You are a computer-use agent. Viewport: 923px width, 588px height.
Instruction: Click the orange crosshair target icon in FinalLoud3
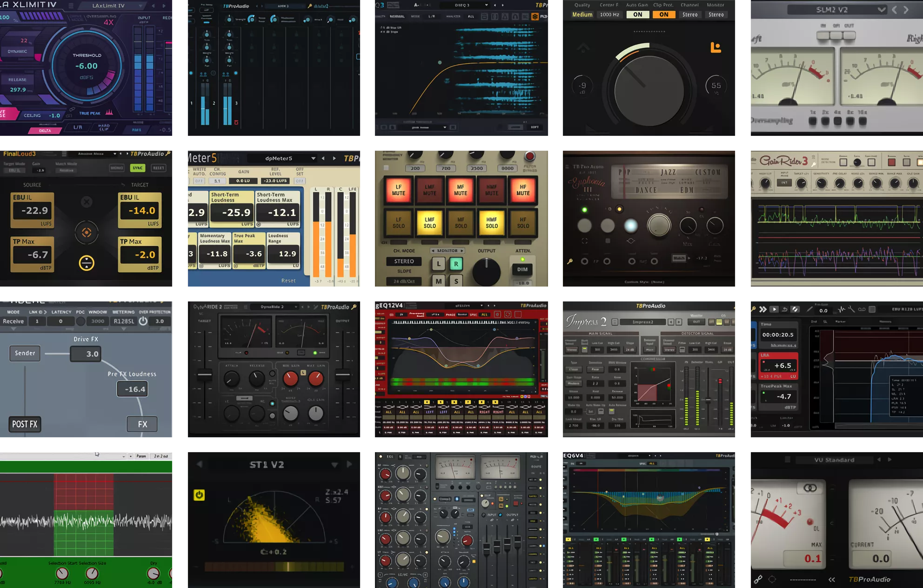pos(87,233)
